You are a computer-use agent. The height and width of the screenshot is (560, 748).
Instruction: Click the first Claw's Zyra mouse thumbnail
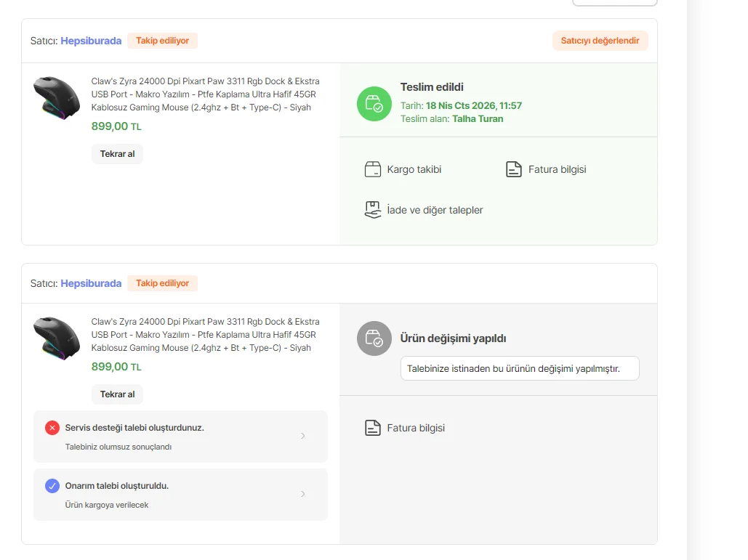click(x=56, y=97)
